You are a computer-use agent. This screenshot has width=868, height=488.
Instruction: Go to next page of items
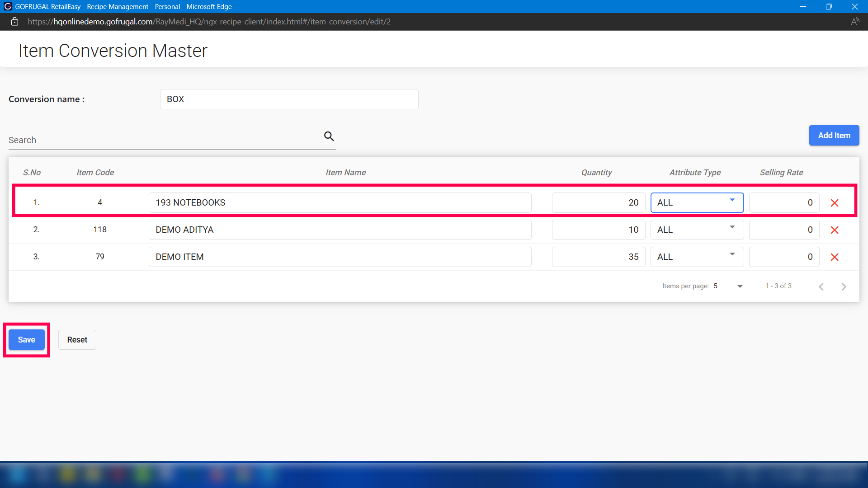pyautogui.click(x=844, y=286)
